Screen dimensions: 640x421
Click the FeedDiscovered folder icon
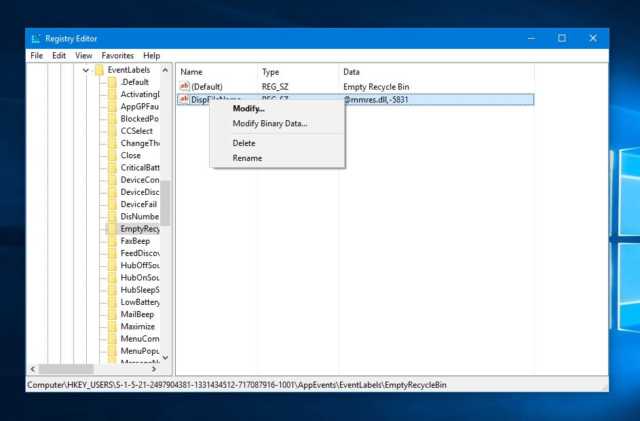pos(113,253)
